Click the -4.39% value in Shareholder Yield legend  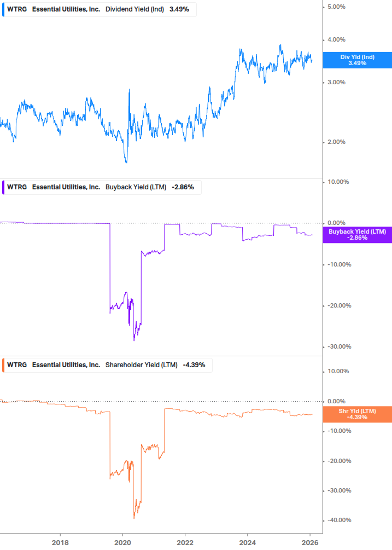point(194,365)
